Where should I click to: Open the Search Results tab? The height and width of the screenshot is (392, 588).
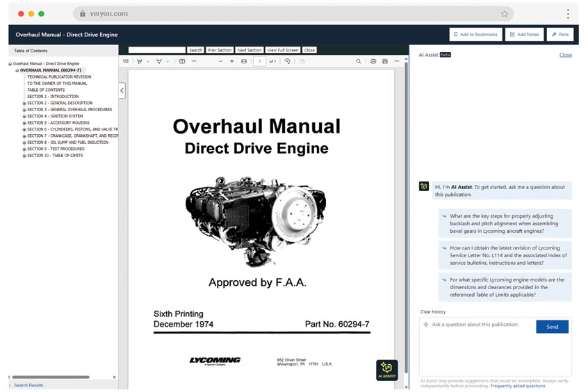pyautogui.click(x=28, y=385)
